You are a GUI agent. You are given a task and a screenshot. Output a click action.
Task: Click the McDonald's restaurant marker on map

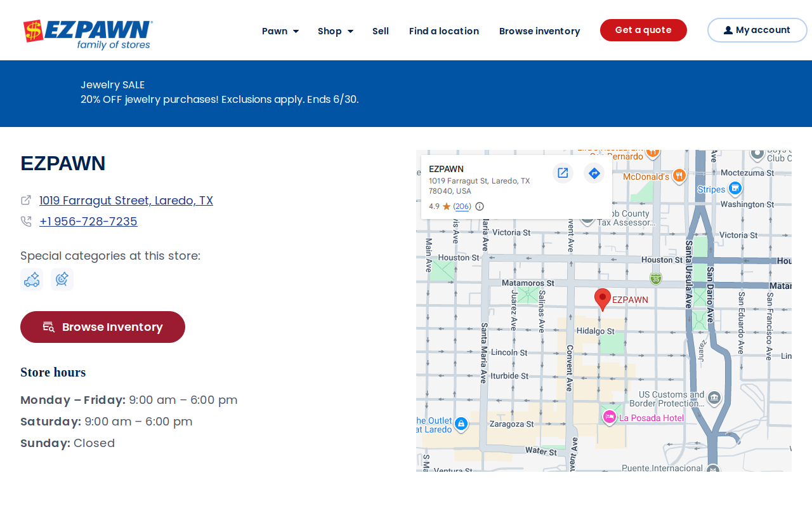(x=679, y=175)
